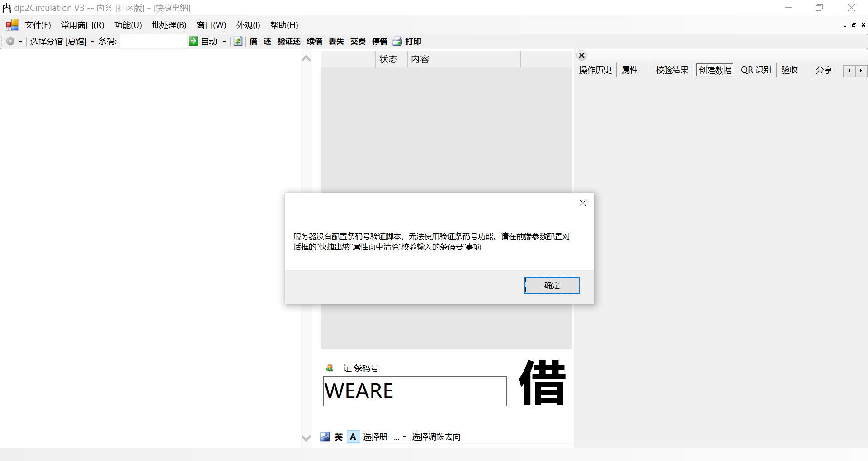Viewport: 868px width, 461px height.
Task: Click the 续借 (renew) toolbar icon
Action: point(315,41)
